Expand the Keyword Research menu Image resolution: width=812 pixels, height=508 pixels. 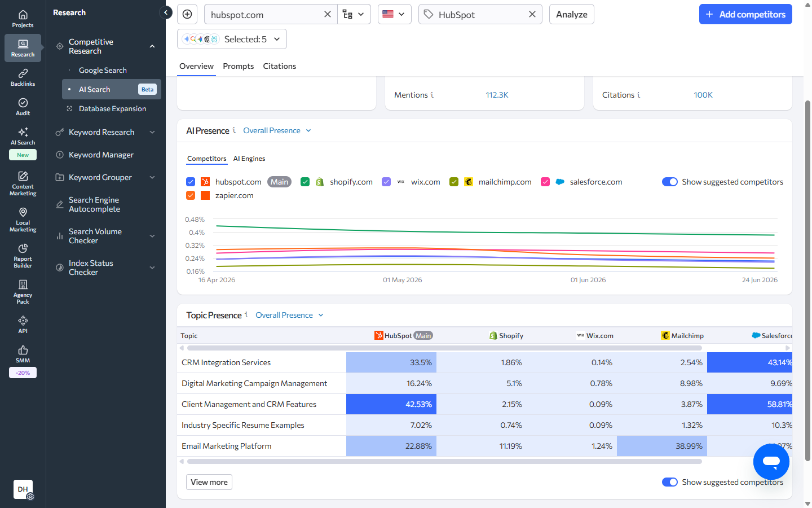click(x=152, y=132)
